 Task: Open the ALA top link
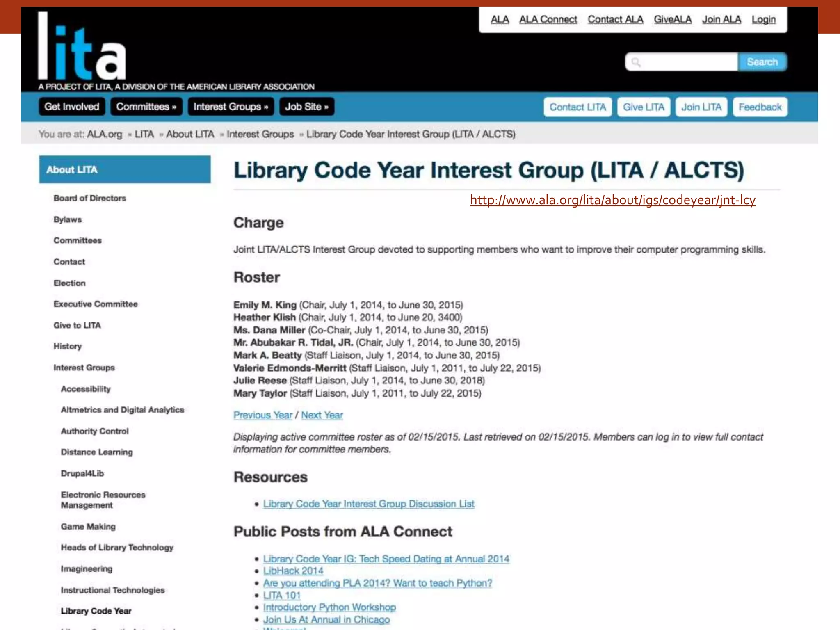500,19
